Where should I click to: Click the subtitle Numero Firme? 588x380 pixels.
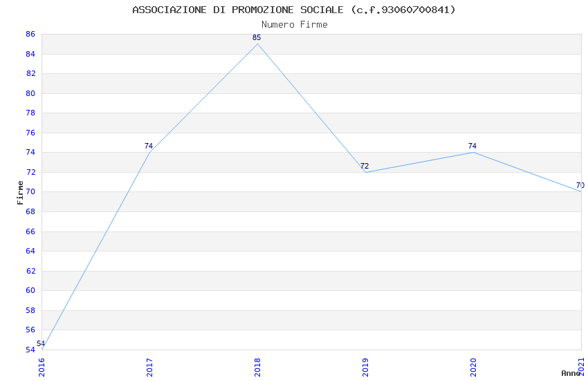coord(295,24)
